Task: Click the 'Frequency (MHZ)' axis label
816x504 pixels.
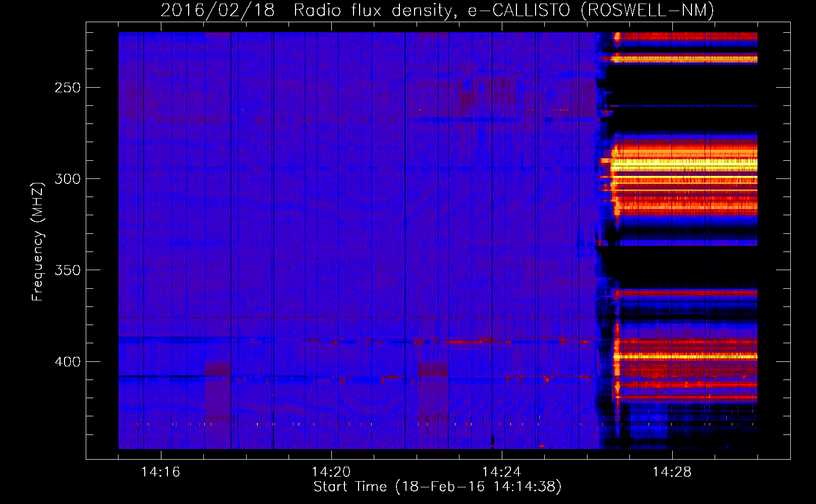Action: pyautogui.click(x=38, y=241)
